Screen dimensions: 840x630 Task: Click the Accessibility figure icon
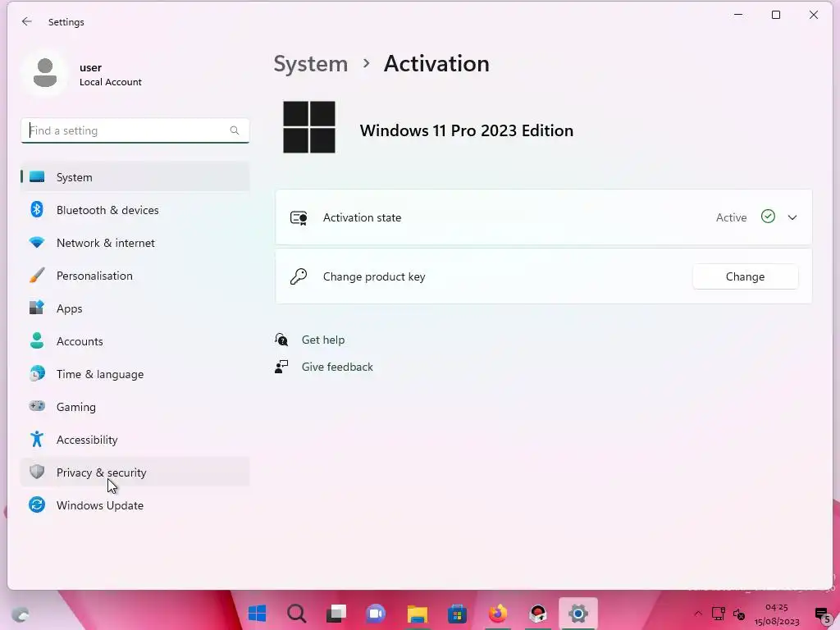click(37, 440)
